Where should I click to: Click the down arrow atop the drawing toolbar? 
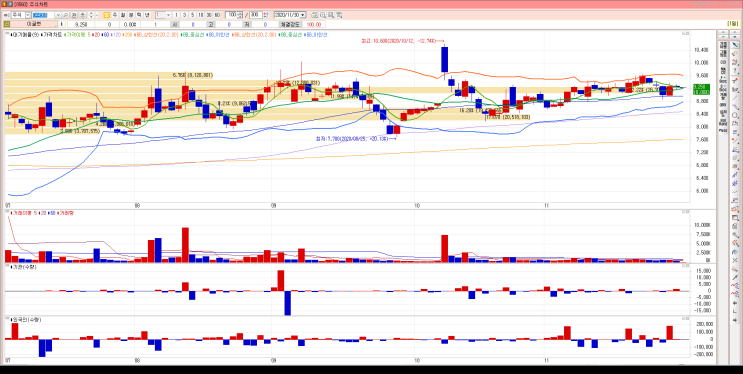point(735,36)
